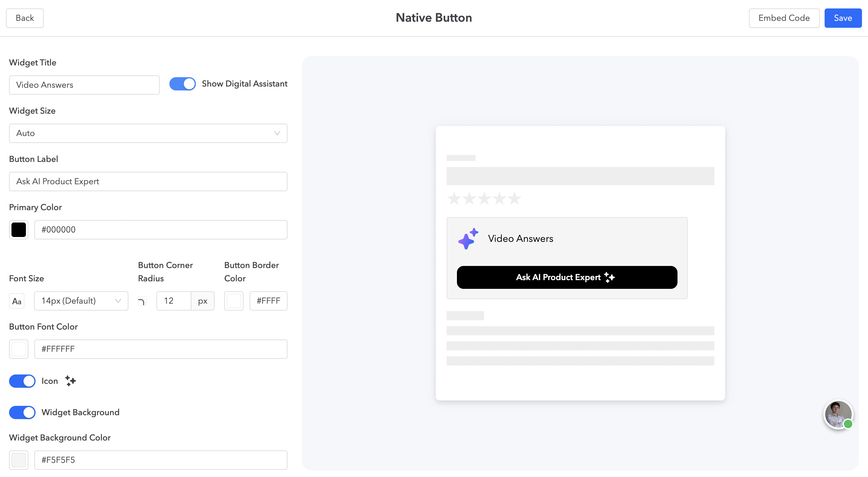868x477 pixels.
Task: Click the purple sparkle icon beside Video Answers
Action: click(468, 239)
